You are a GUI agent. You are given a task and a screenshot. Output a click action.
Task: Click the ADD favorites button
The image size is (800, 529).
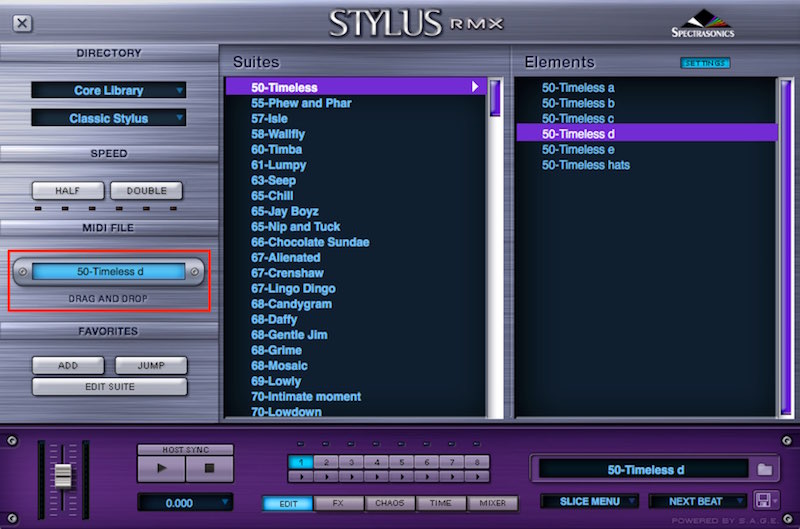point(68,365)
